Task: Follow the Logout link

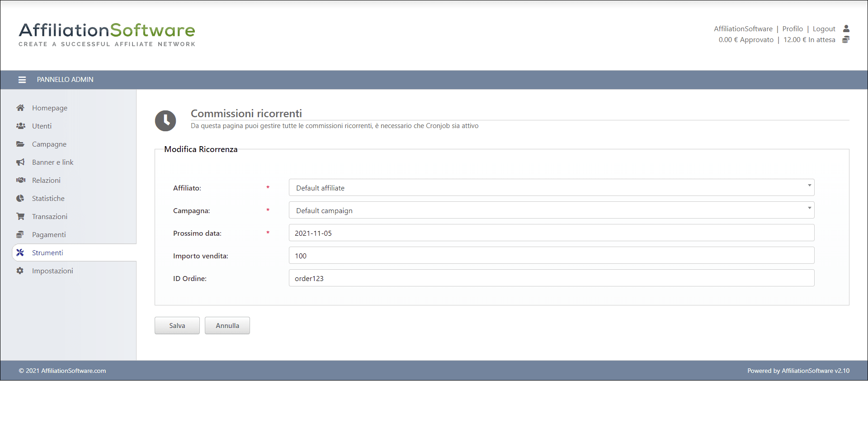Action: coord(824,29)
